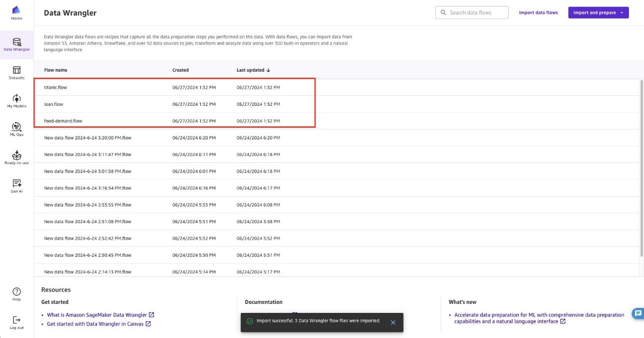Screen dimensions: 644x338
Task: Open the chat support bubble icon
Action: point(637,313)
